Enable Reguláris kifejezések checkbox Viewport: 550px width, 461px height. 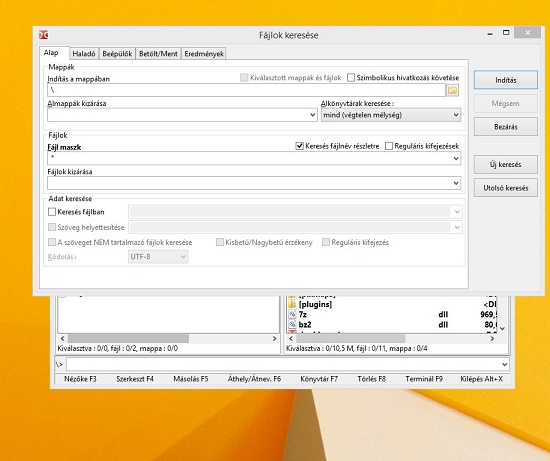(389, 146)
